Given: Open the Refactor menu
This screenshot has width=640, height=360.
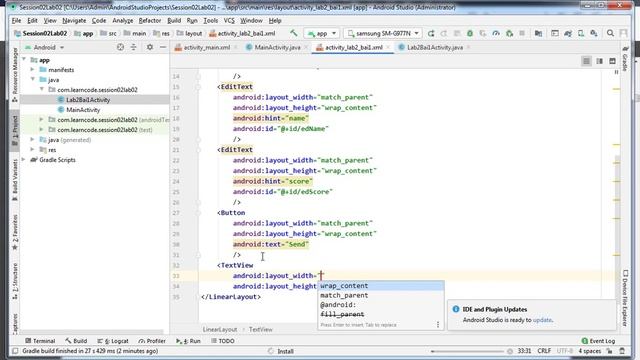Looking at the screenshot, I should click(150, 20).
